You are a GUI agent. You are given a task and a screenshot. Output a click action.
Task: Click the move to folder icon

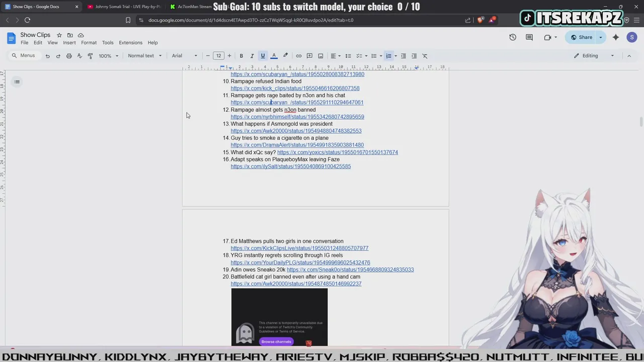(70, 35)
